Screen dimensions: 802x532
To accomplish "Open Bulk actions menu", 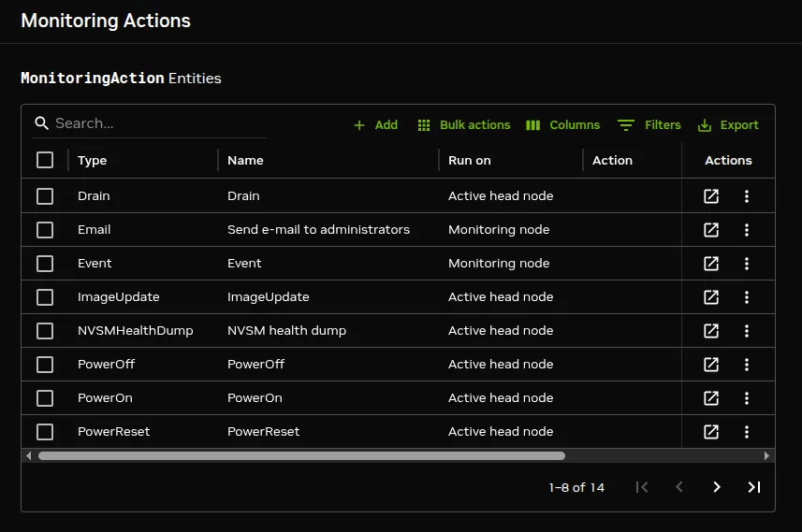I will (464, 125).
